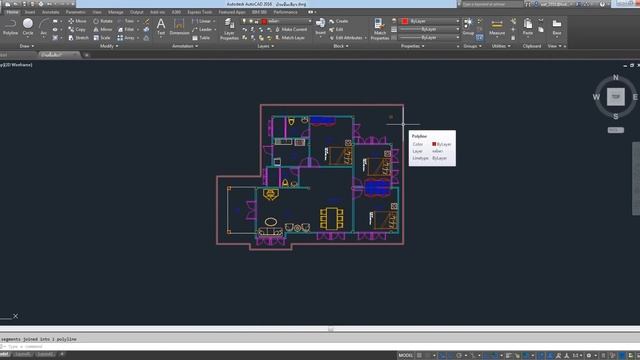The image size is (640, 360).
Task: Activate the Mirror command
Action: click(x=103, y=29)
